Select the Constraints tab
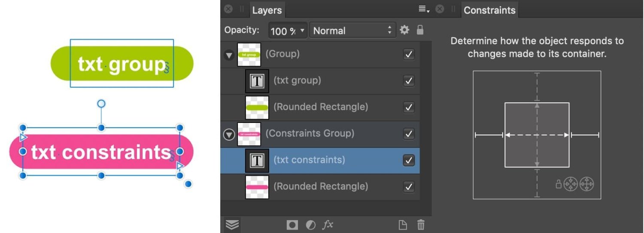This screenshot has height=233, width=644. coord(489,10)
